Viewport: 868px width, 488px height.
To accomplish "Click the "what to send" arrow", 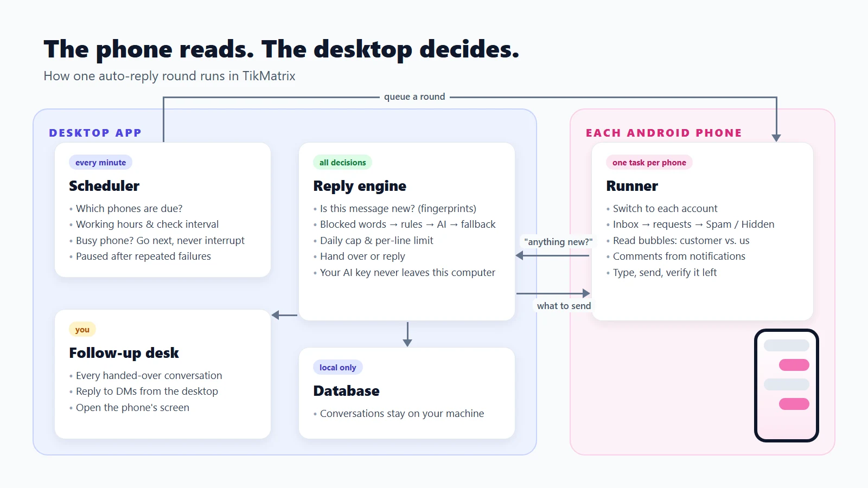I will click(553, 293).
